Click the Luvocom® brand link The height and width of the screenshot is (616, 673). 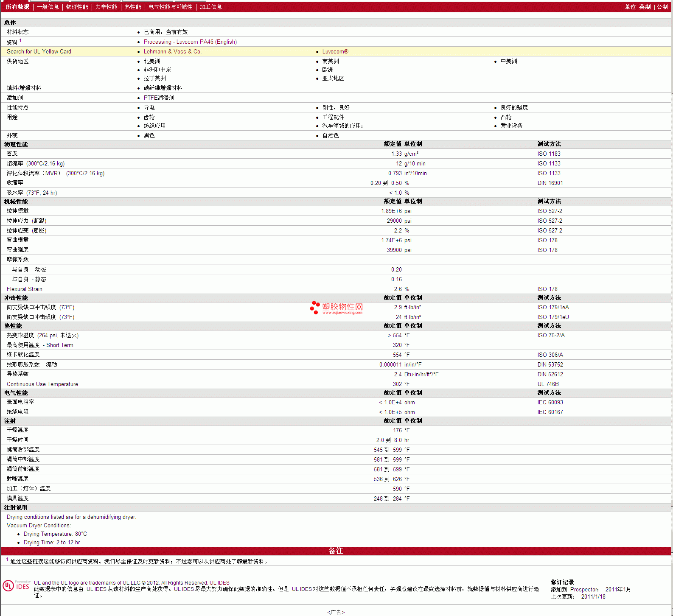[335, 52]
